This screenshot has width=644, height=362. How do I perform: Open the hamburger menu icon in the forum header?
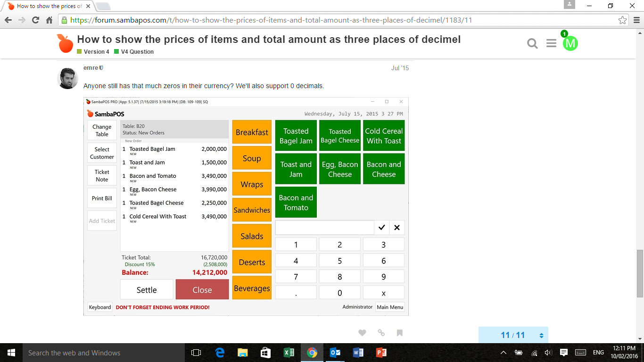(551, 43)
